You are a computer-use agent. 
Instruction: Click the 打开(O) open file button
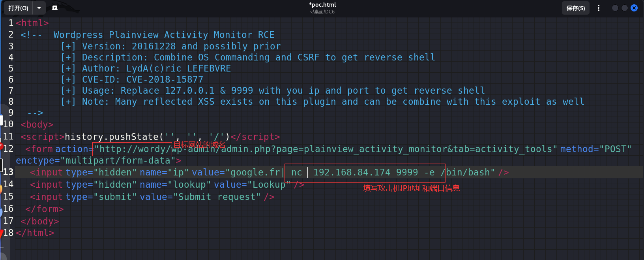(18, 8)
